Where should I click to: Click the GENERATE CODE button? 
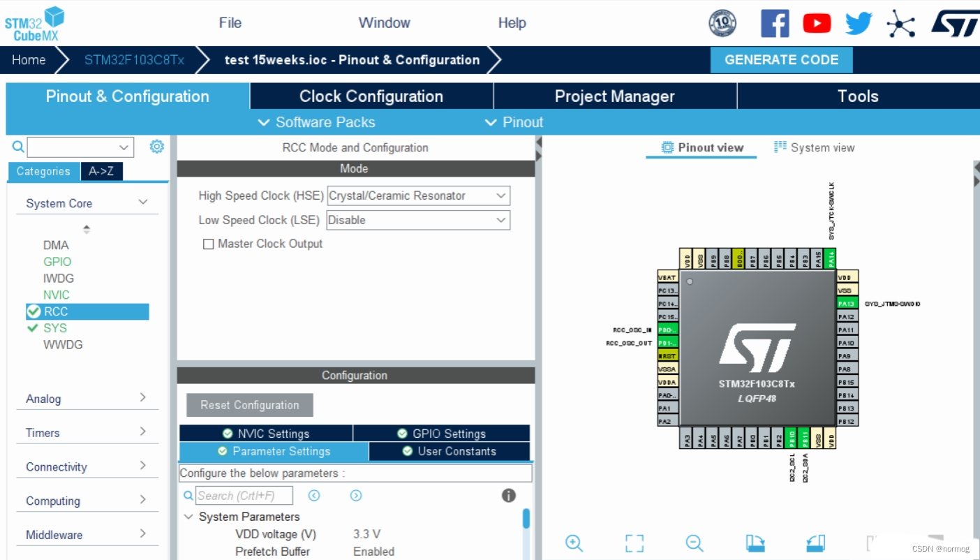[x=782, y=59]
